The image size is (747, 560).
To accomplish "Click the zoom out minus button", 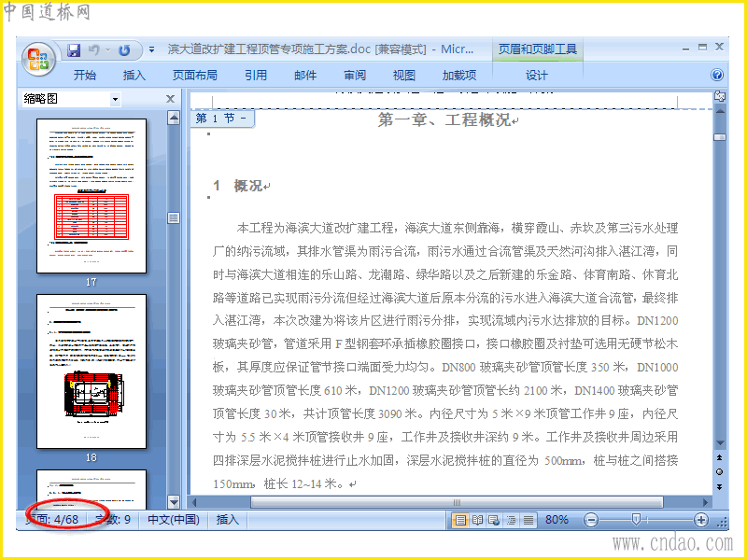I will [591, 520].
